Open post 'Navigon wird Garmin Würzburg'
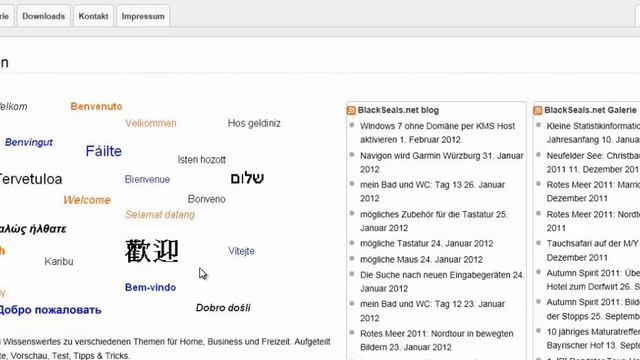The width and height of the screenshot is (640, 360). coord(442,162)
